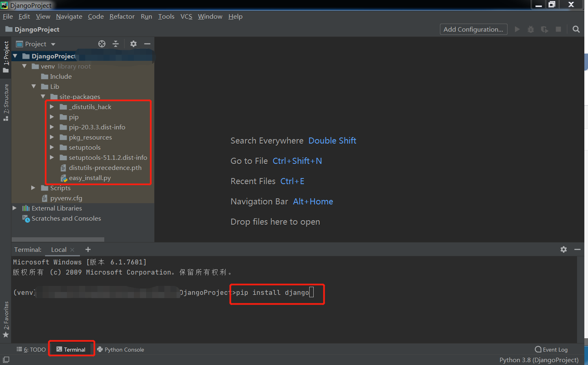Open the Code menu
The width and height of the screenshot is (588, 365).
pos(96,16)
